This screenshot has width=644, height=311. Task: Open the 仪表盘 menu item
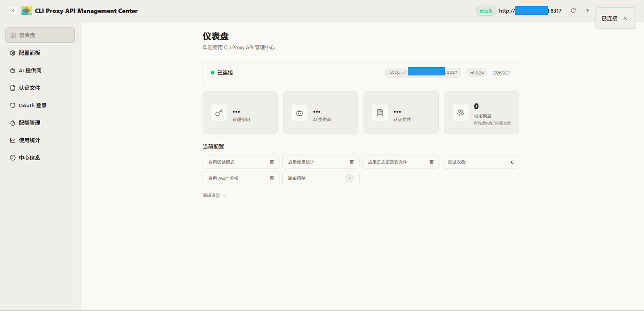(40, 35)
